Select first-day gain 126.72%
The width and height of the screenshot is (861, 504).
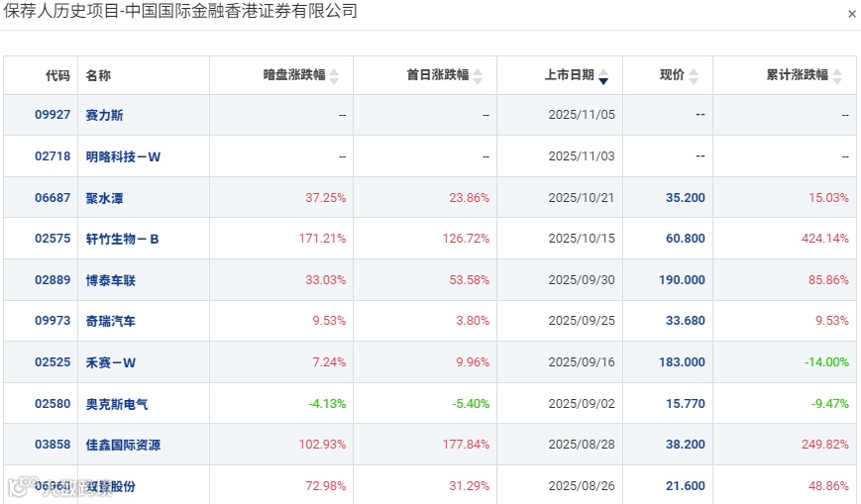pos(466,239)
